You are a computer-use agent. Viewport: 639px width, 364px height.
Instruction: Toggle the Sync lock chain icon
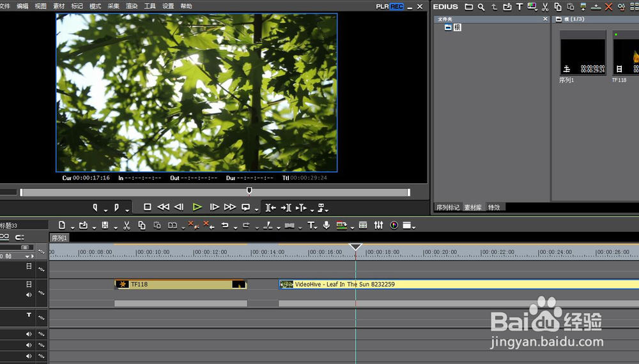(4, 237)
